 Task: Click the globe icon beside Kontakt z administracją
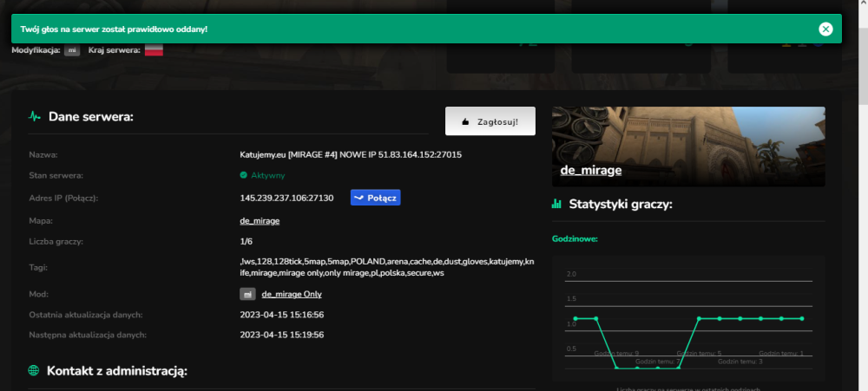coord(34,370)
